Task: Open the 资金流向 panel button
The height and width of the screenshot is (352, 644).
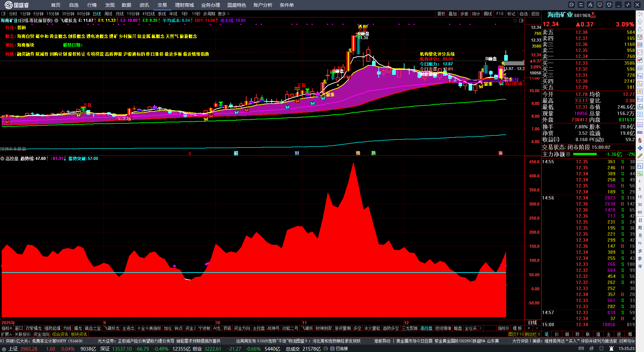Action: [41, 334]
